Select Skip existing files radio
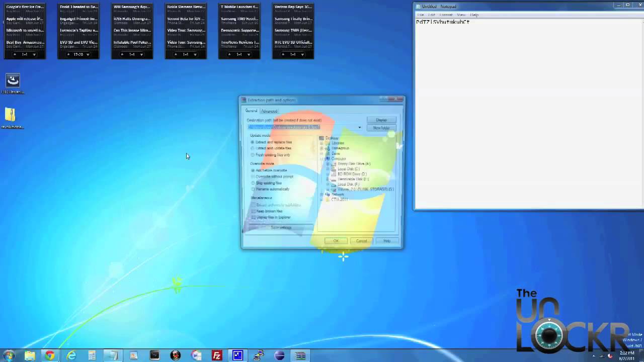This screenshot has width=644, height=362. (x=267, y=183)
